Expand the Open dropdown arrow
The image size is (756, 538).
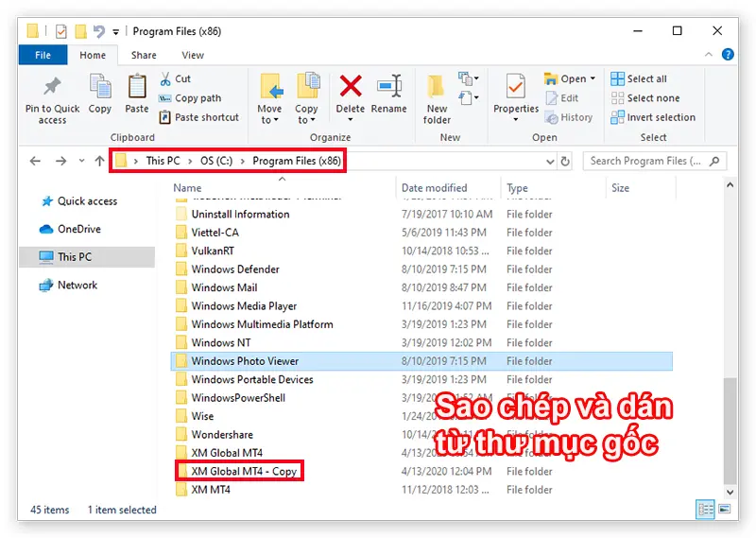click(x=593, y=78)
